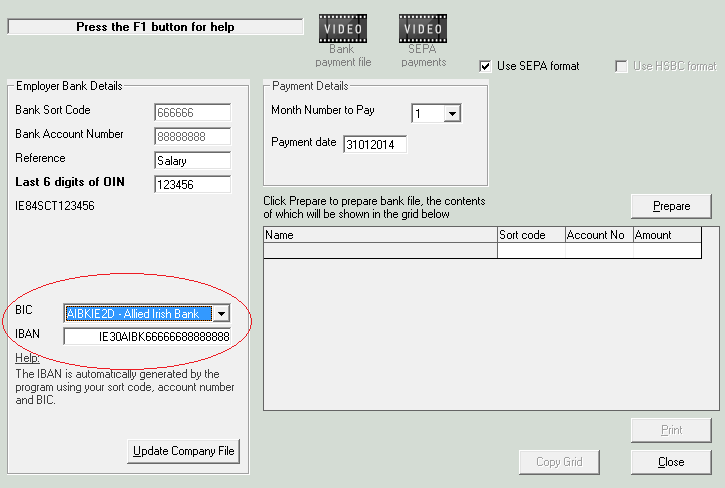Open the Month Number to Pay dropdown
725x488 pixels.
click(x=452, y=113)
